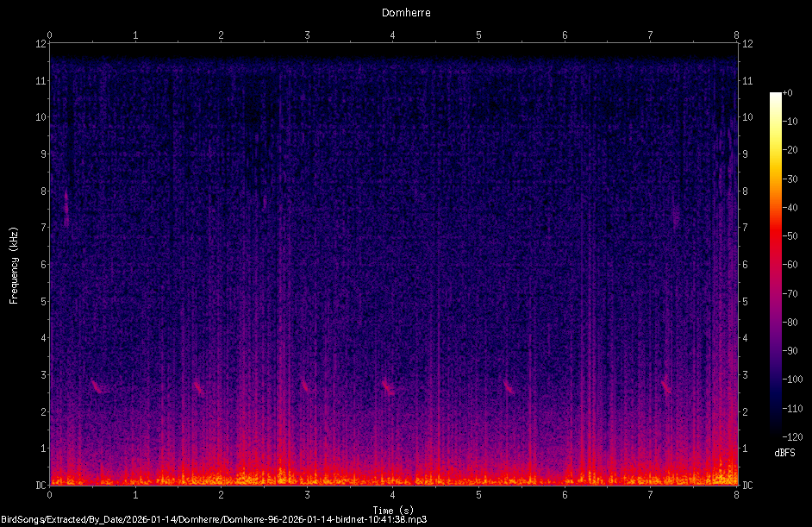Click the bird chirp near 3 seconds
This screenshot has width=812, height=527.
tap(305, 386)
